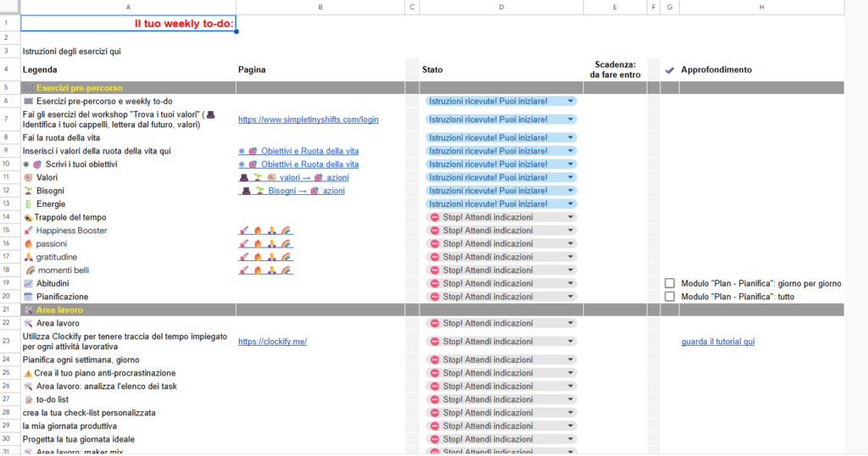
Task: Click the calendar icon next to Pianificazione
Action: 28,297
